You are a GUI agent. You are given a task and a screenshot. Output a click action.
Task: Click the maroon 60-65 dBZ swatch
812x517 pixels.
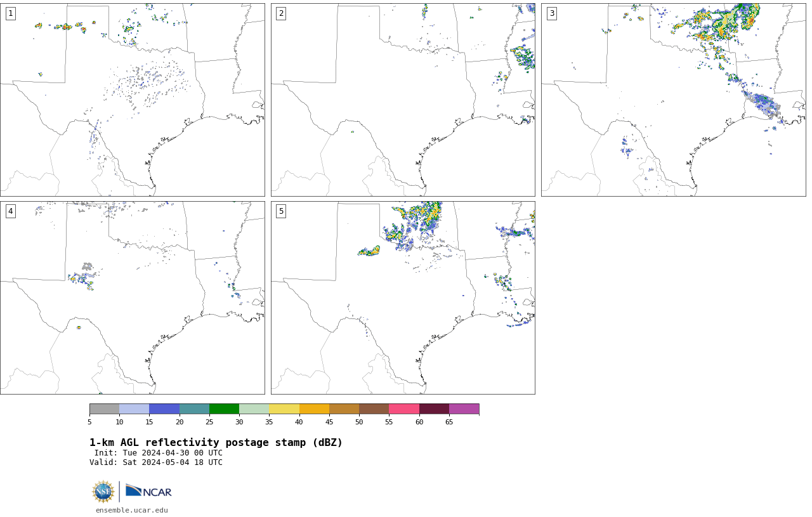tap(434, 409)
